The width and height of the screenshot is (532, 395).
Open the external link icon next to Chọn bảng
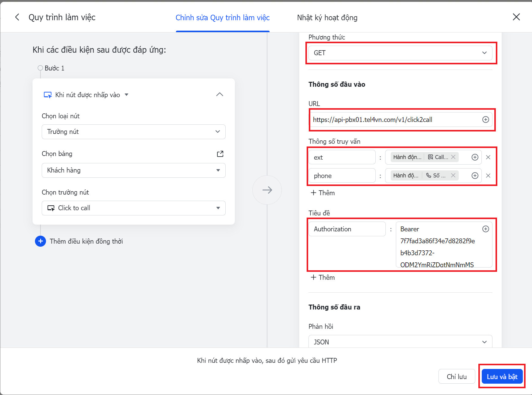click(220, 154)
